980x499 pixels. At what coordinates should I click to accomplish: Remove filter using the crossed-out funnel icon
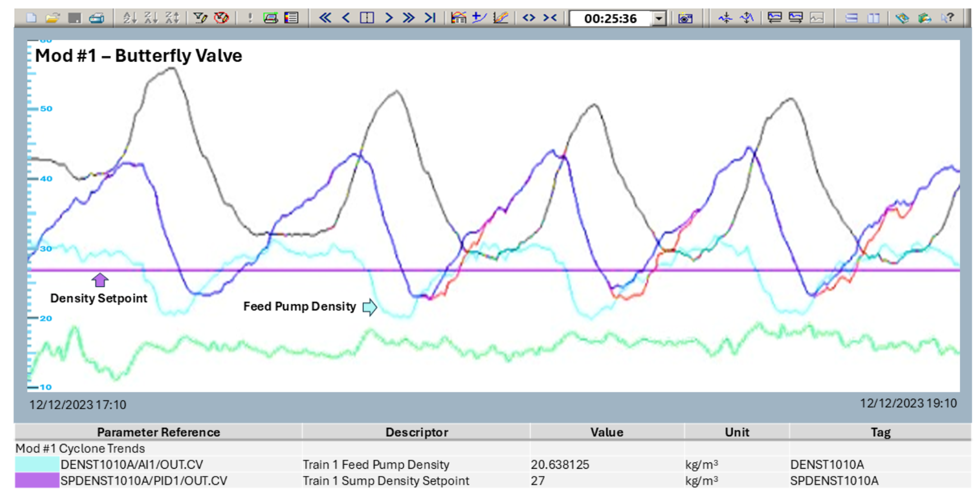[222, 18]
